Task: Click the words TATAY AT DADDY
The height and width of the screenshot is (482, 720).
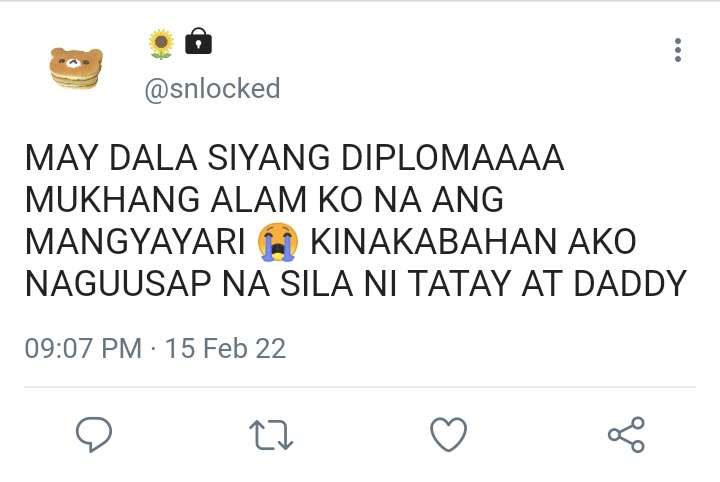Action: 547,284
